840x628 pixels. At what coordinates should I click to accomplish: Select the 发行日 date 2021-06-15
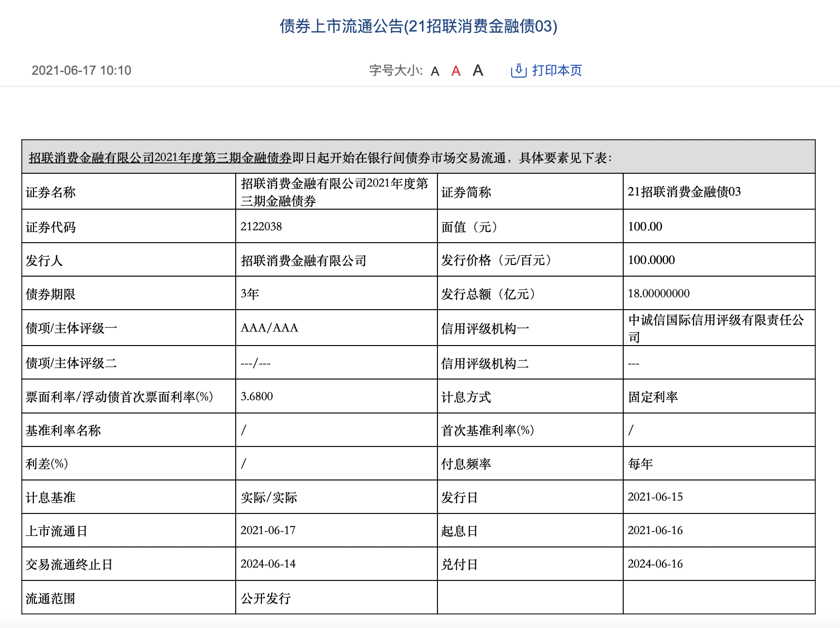click(x=655, y=496)
